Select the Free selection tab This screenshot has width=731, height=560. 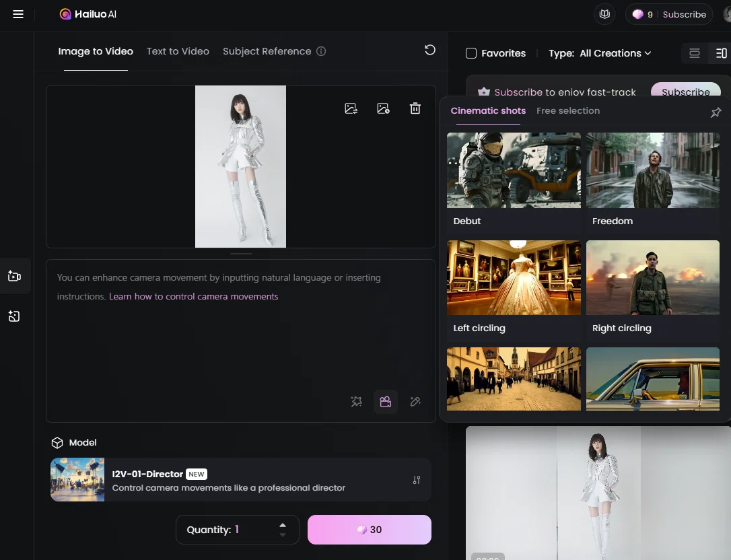568,110
